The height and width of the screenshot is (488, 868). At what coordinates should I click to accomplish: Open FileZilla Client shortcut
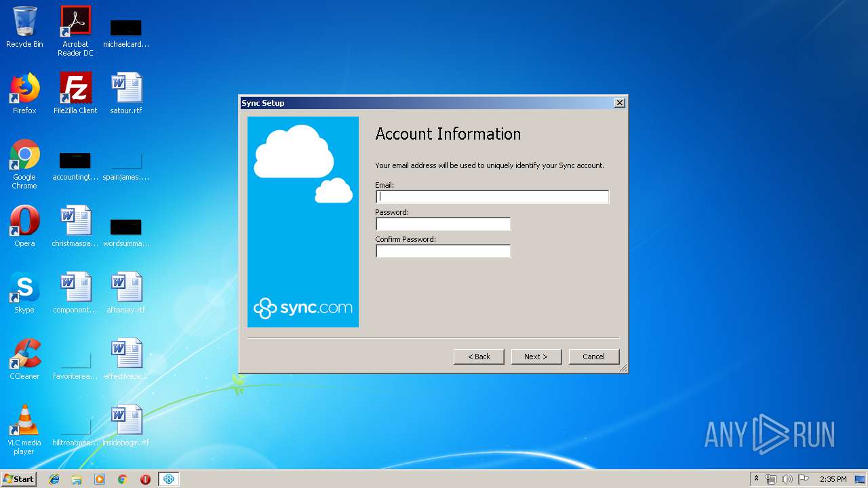tap(75, 94)
